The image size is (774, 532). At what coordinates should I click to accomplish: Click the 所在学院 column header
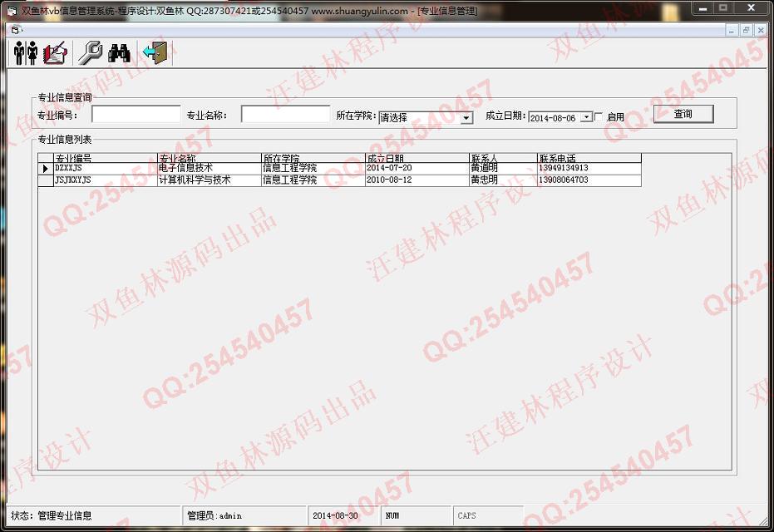(x=313, y=158)
